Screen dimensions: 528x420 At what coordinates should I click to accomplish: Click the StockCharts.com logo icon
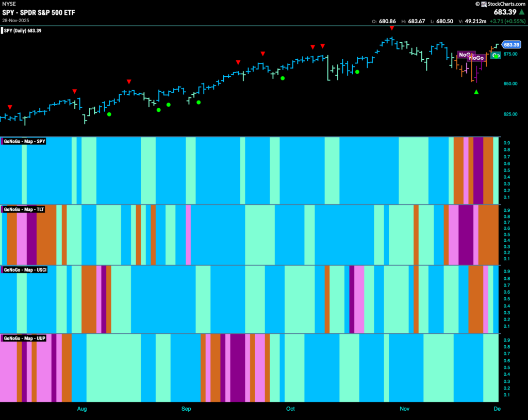(x=484, y=4)
